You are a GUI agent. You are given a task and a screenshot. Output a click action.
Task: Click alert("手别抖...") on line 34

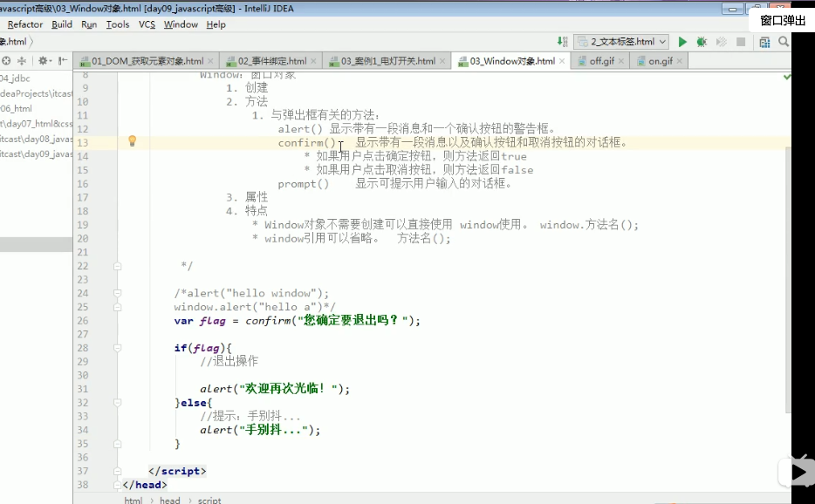[260, 430]
